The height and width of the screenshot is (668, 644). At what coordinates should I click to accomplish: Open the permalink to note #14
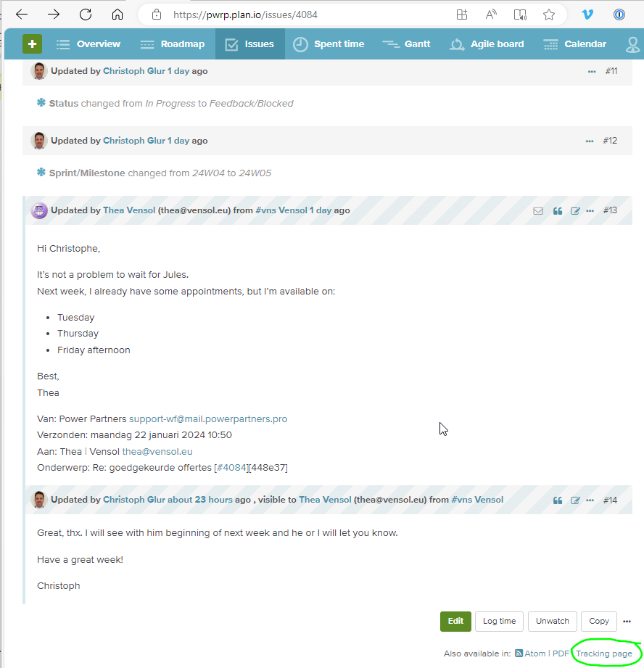(610, 500)
